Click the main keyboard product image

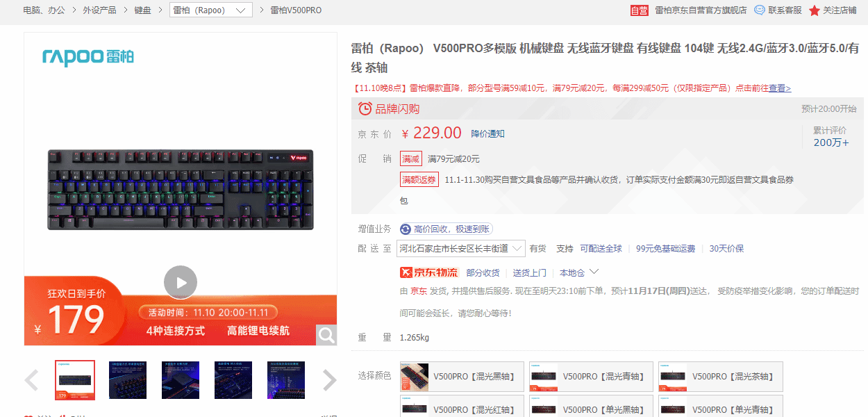coord(181,189)
